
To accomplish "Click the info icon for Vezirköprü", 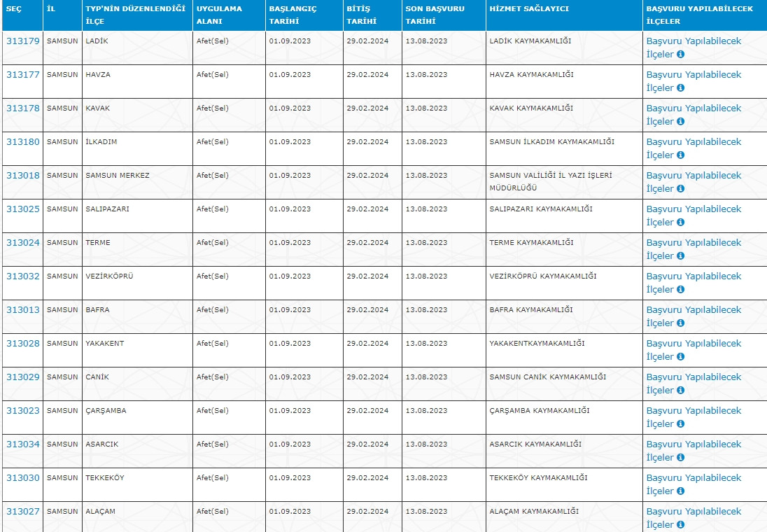I will (x=680, y=290).
